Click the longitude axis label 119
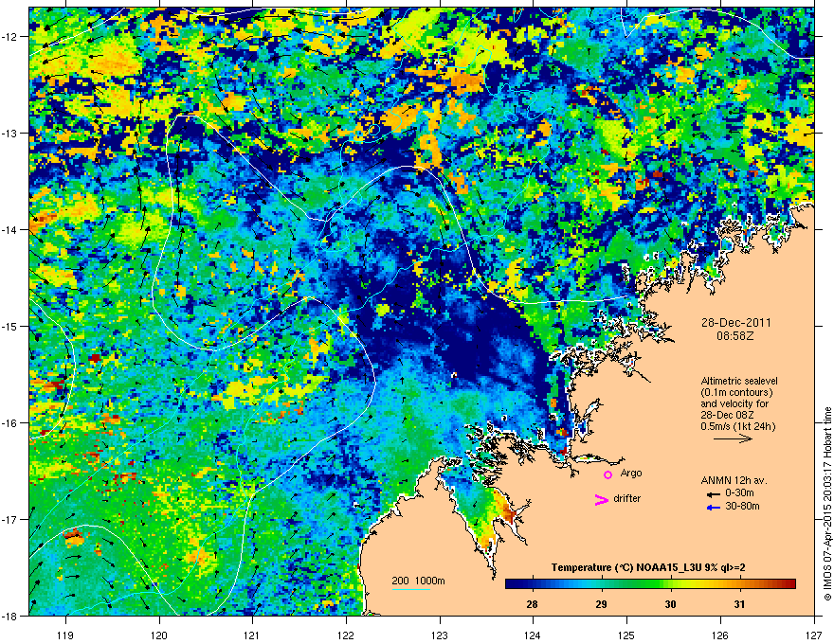The height and width of the screenshot is (644, 834). point(65,635)
